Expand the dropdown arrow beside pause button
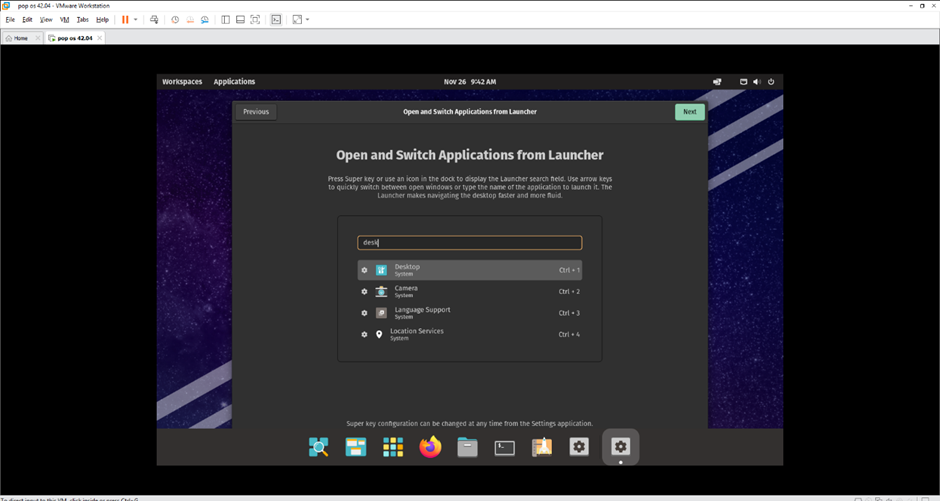The width and height of the screenshot is (940, 501). pyautogui.click(x=136, y=19)
